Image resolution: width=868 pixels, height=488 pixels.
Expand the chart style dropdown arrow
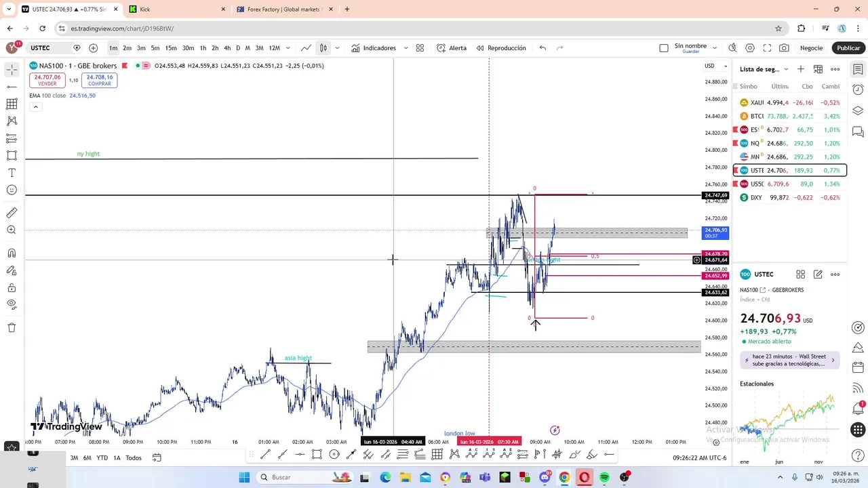[x=337, y=48]
